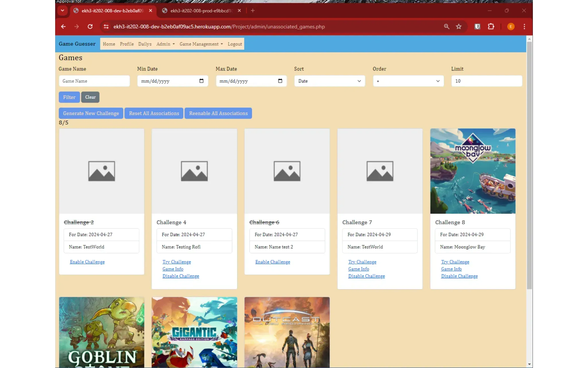This screenshot has height=368, width=588.
Task: Click the Game Name input field
Action: [x=94, y=81]
